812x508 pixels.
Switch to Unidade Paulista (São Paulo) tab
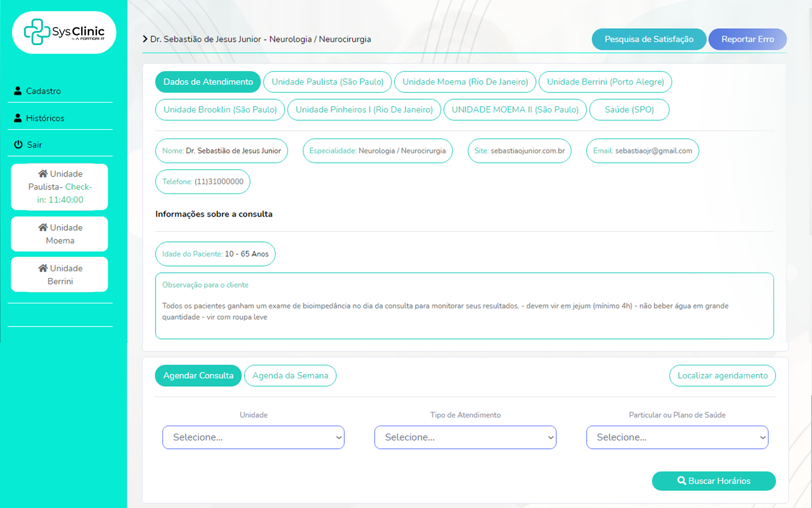[x=327, y=82]
